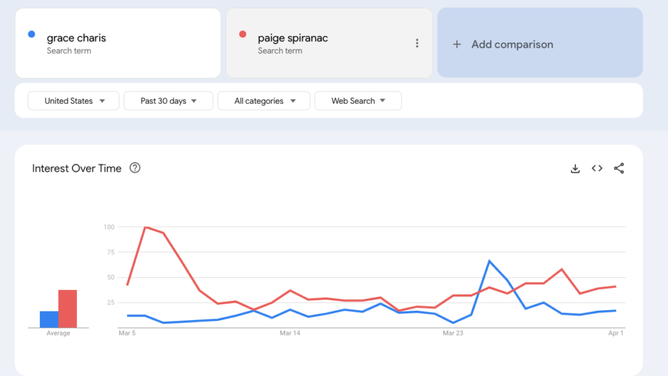Click the 100 y-axis value
This screenshot has width=668, height=376.
(x=109, y=227)
